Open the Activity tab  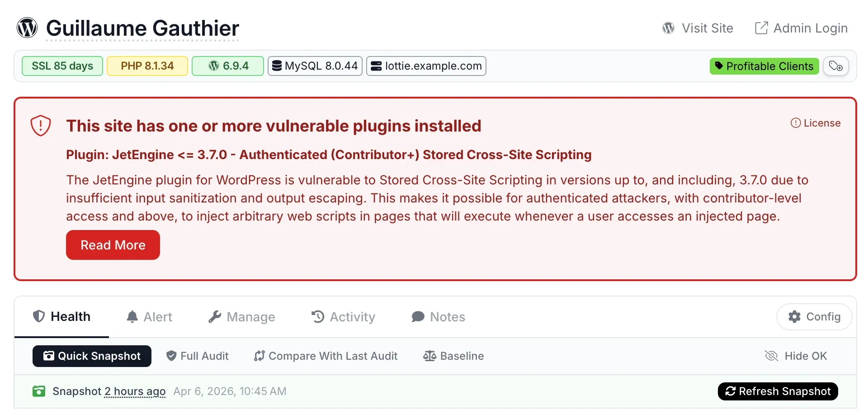tap(343, 316)
